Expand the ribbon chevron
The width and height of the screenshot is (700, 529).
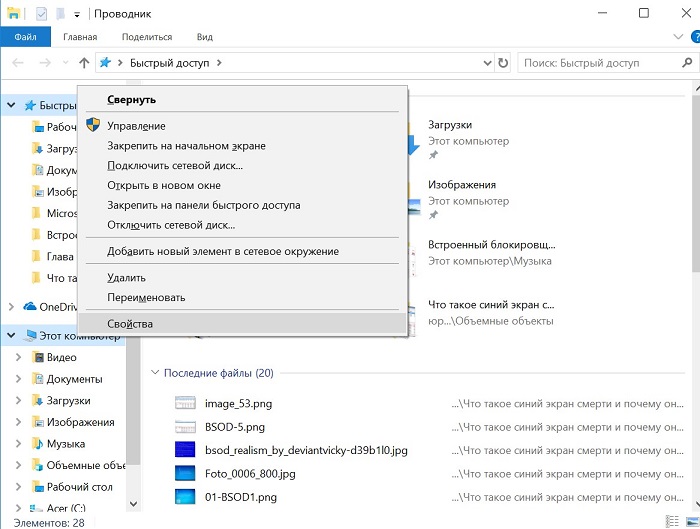(678, 37)
